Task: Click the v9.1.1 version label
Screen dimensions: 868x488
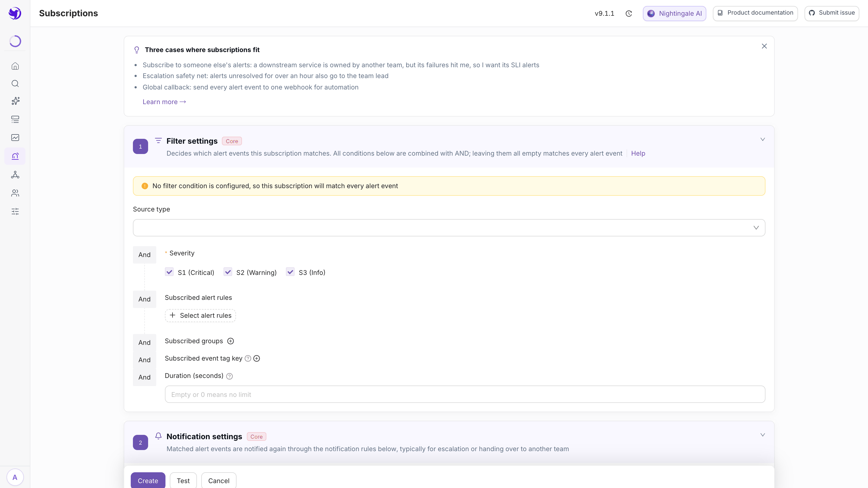Action: pos(605,14)
